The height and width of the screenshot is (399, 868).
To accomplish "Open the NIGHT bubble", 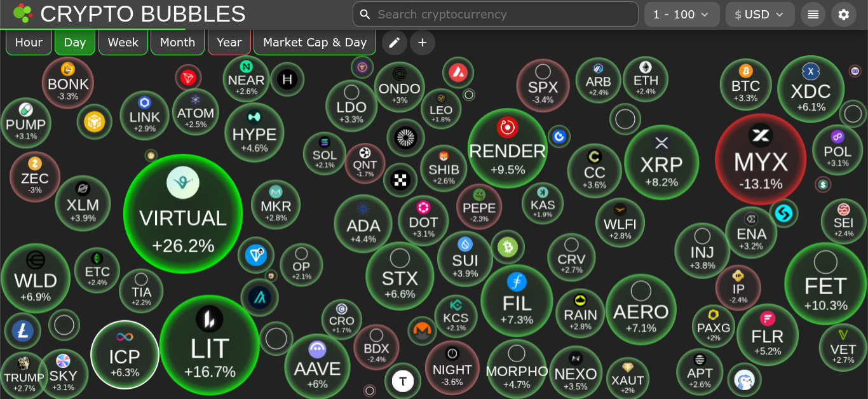I will (452, 367).
